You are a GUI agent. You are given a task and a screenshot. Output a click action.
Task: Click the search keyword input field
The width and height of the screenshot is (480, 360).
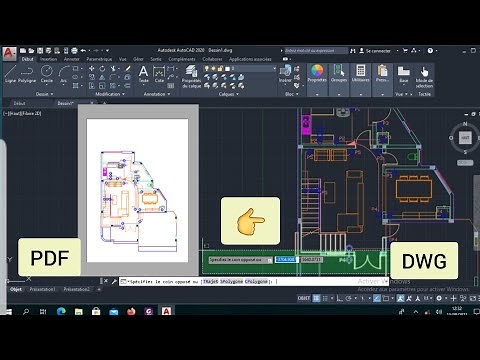point(315,51)
